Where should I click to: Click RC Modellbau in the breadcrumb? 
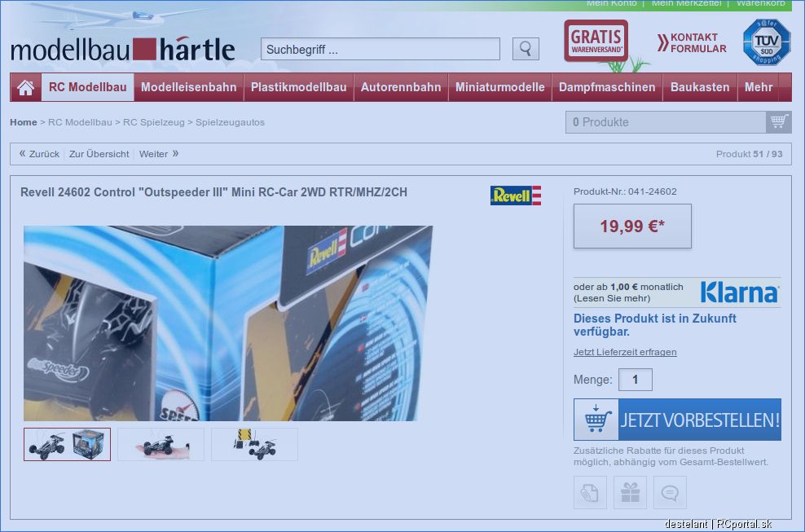[x=80, y=122]
